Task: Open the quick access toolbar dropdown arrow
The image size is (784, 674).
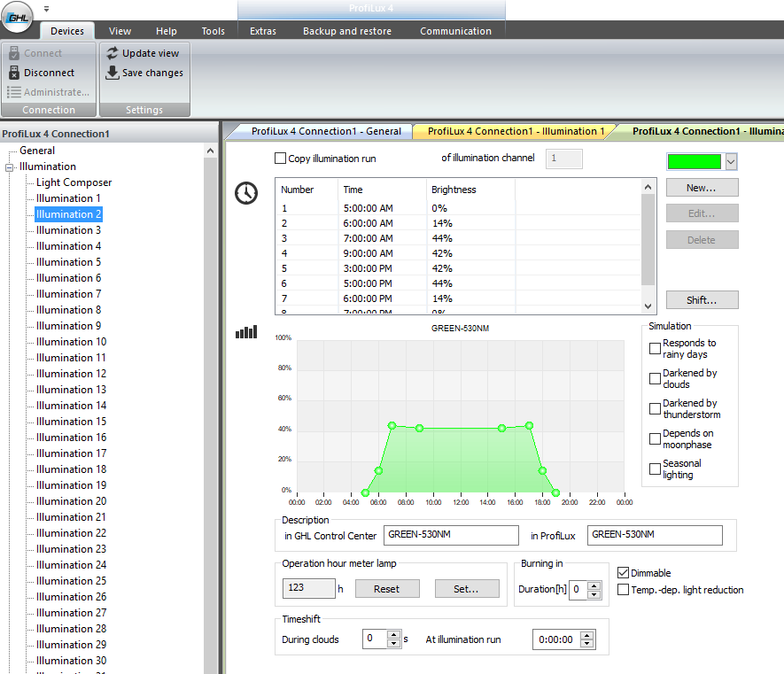Action: (x=46, y=9)
